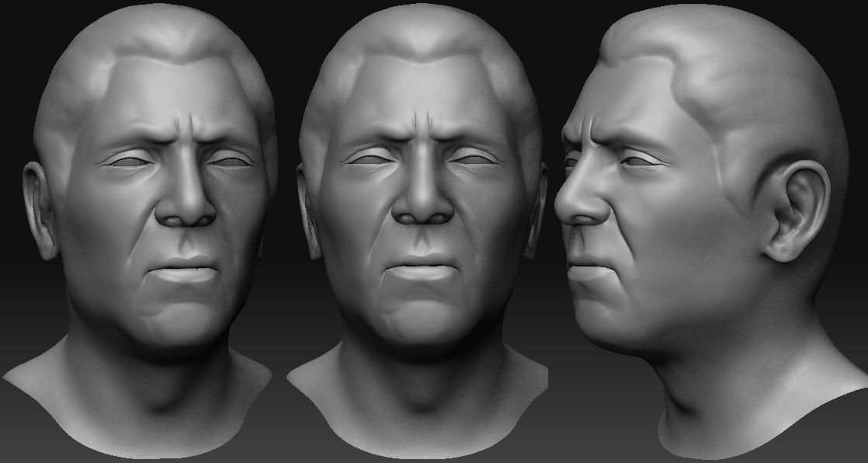The height and width of the screenshot is (463, 868).
Task: Select the three-quarter-view head sculpt showing one ear
Action: pos(138,230)
